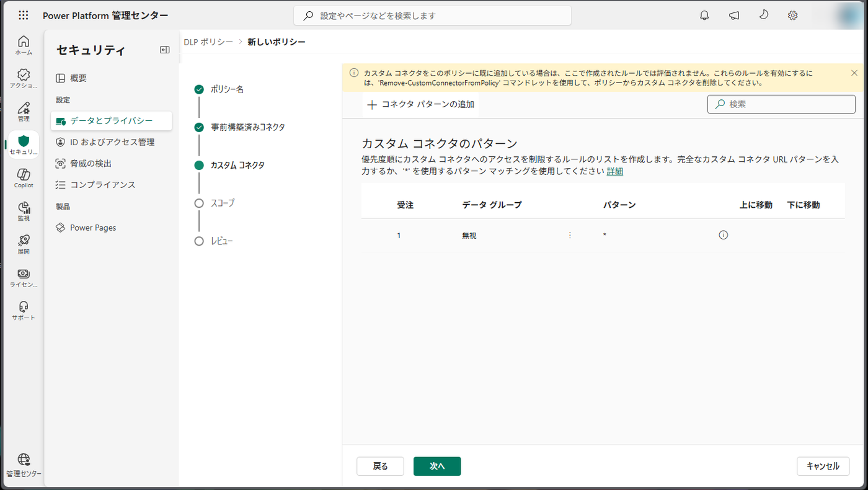Click the * pattern cell
Viewport: 868px width, 490px height.
604,236
